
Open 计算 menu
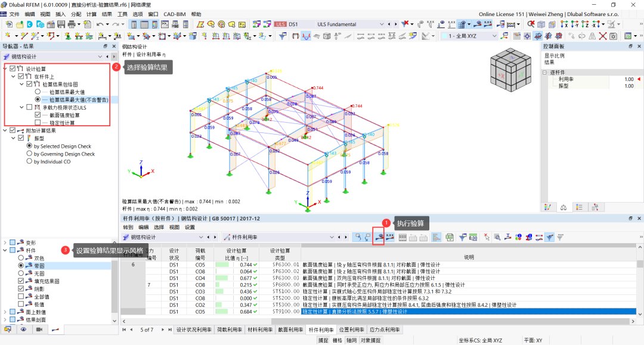[x=91, y=14]
